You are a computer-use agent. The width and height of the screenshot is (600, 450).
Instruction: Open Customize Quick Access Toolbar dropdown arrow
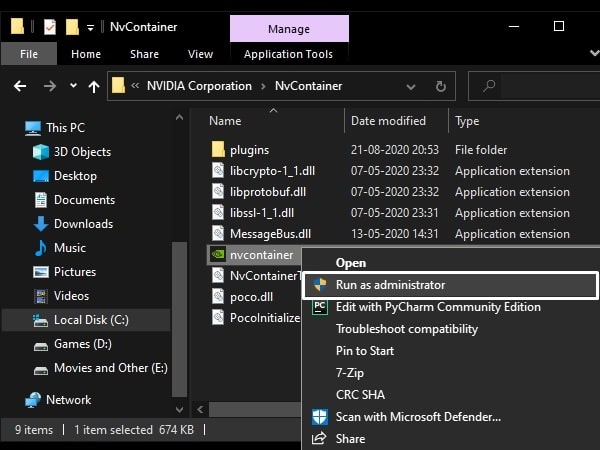tap(90, 28)
